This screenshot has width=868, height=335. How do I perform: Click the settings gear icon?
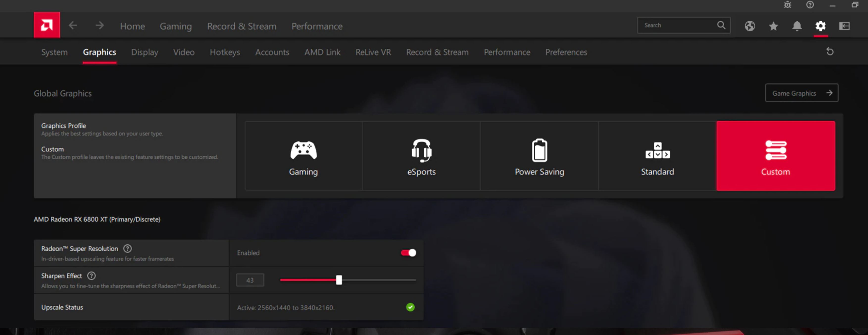click(x=820, y=26)
